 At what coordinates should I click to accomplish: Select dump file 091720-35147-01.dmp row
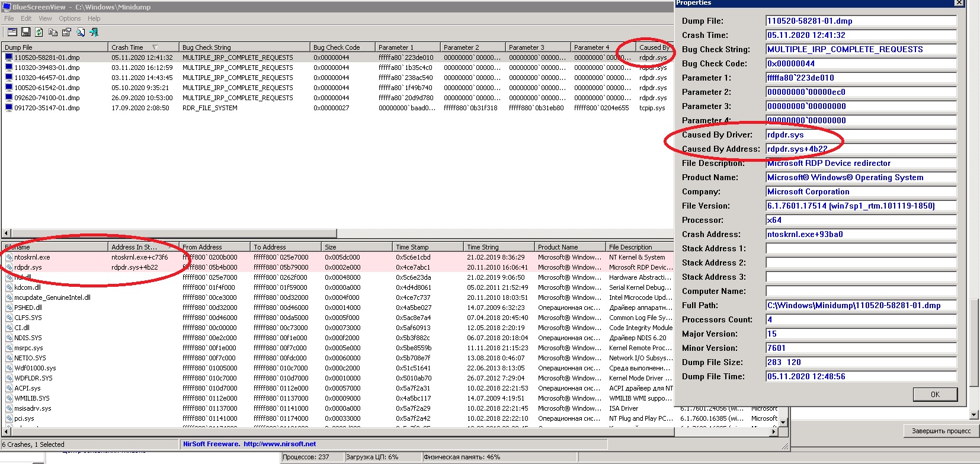[x=337, y=108]
